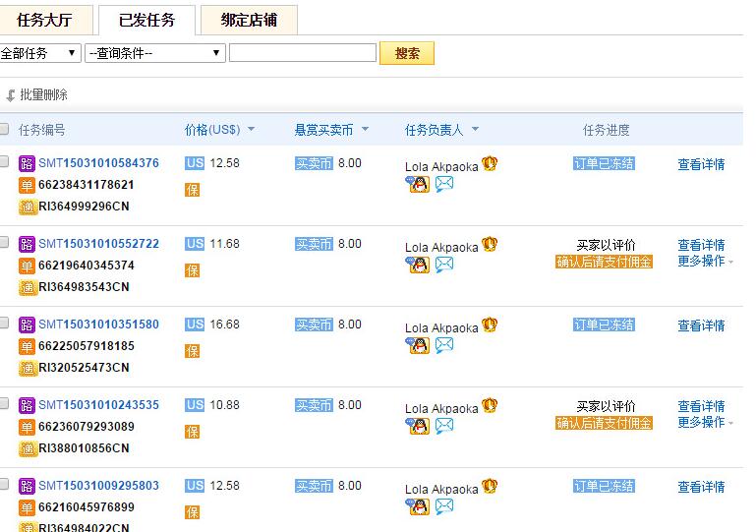This screenshot has height=532, width=756.
Task: Click 订单已冻结 status for SMT15031010584376
Action: (604, 163)
